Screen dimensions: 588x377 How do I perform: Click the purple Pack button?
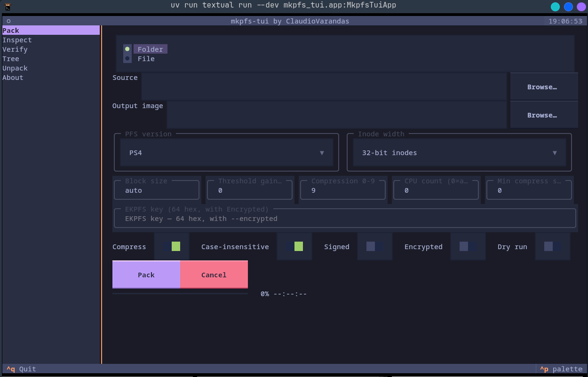146,275
